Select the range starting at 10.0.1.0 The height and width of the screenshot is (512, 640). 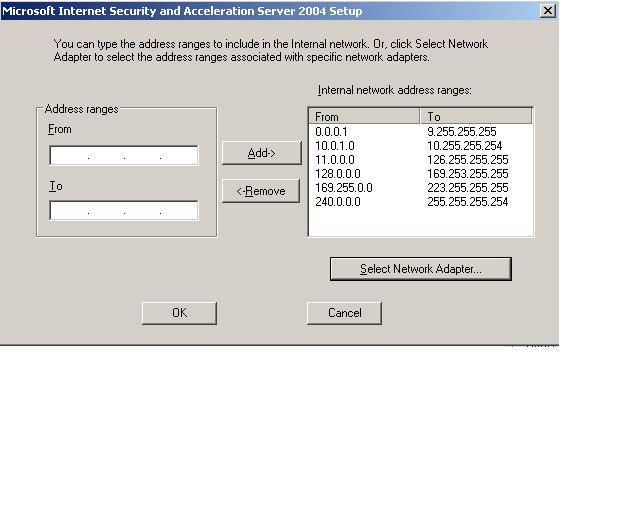(x=334, y=146)
